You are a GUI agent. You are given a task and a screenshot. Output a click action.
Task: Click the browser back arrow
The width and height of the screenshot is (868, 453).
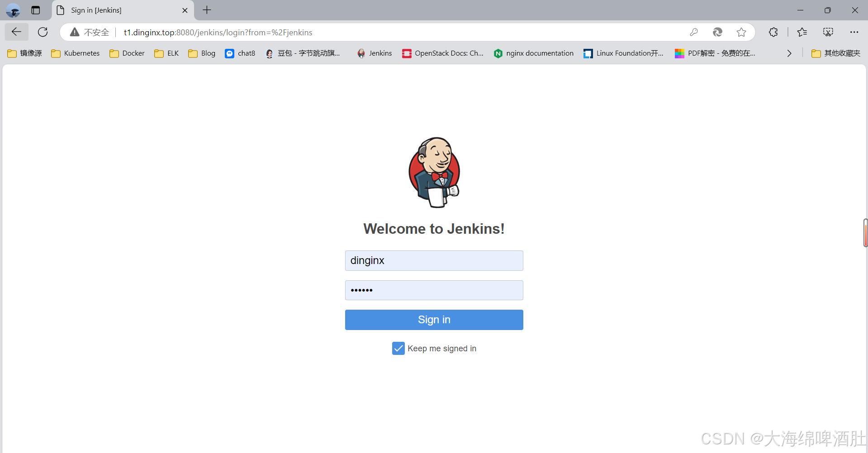coord(17,32)
